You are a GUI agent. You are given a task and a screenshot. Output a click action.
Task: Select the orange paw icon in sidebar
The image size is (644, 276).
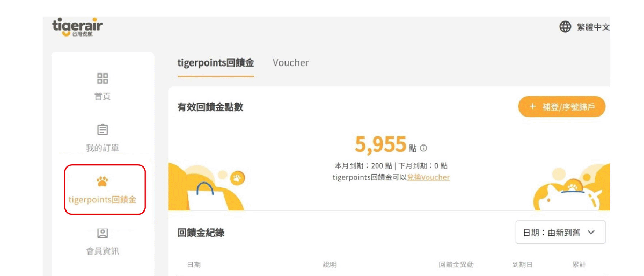click(x=103, y=181)
